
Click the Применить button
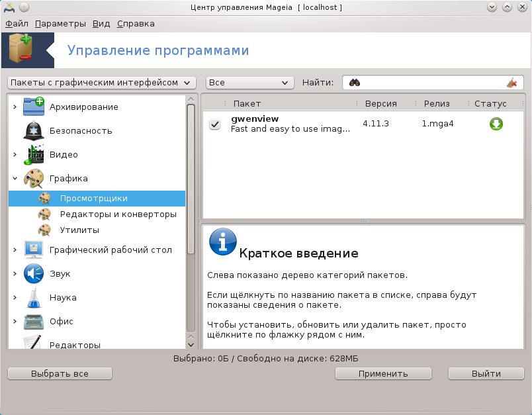(x=383, y=373)
